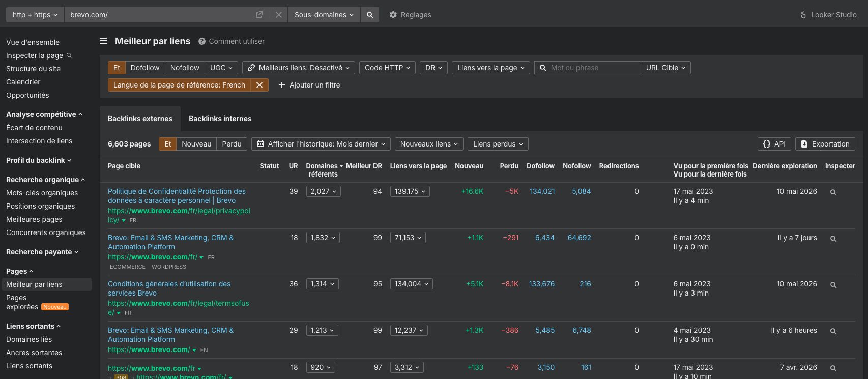The height and width of the screenshot is (379, 868).
Task: Open the DR filter dropdown
Action: click(433, 68)
